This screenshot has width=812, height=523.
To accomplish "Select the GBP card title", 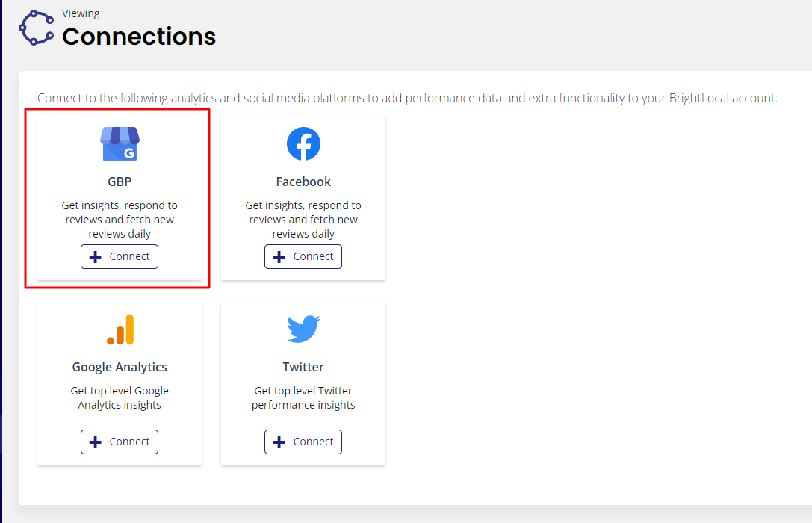I will (120, 182).
